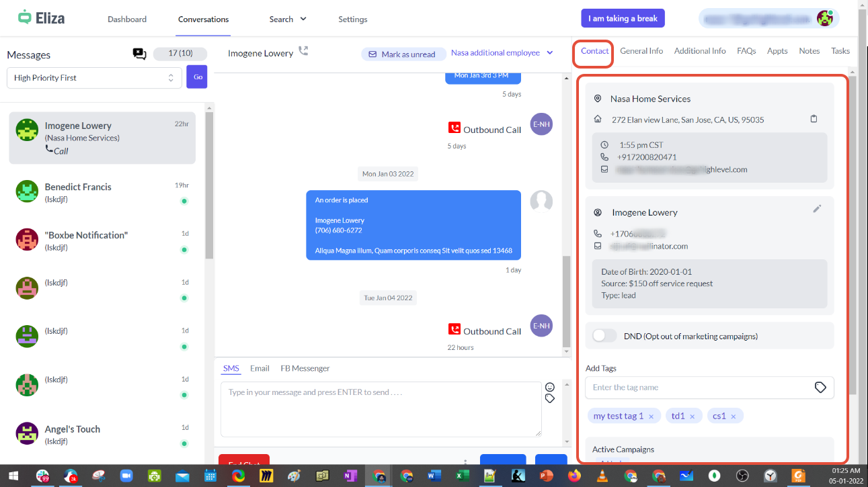
Task: Click the tag icon beside message box
Action: tap(550, 398)
